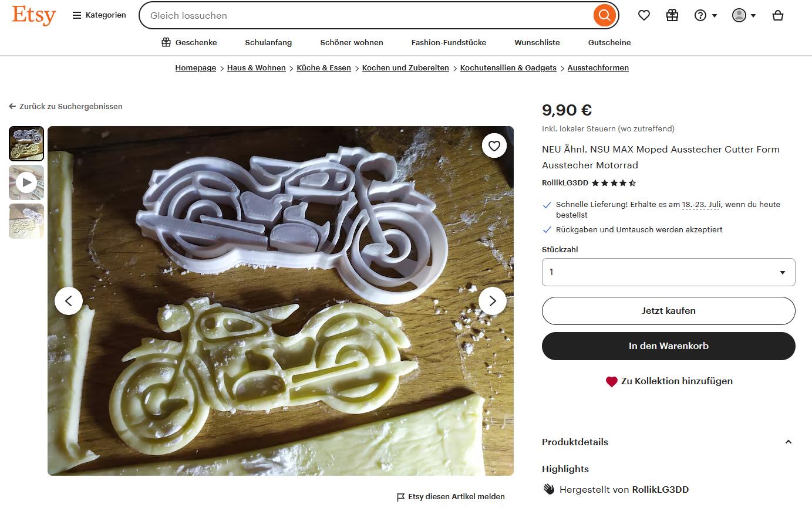Open the account profile dropdown
812x508 pixels.
tap(744, 15)
